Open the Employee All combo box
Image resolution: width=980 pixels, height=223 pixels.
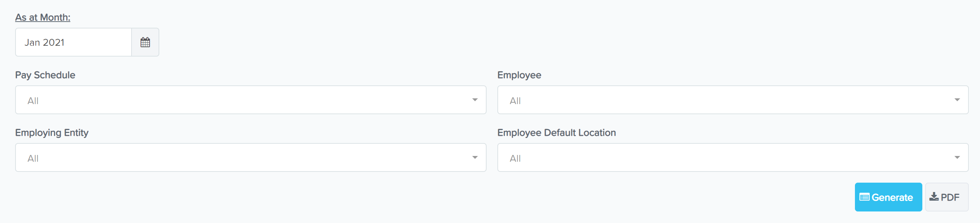[x=733, y=100]
